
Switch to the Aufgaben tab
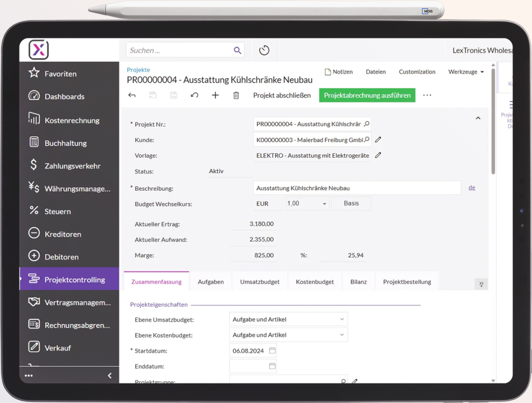point(210,282)
